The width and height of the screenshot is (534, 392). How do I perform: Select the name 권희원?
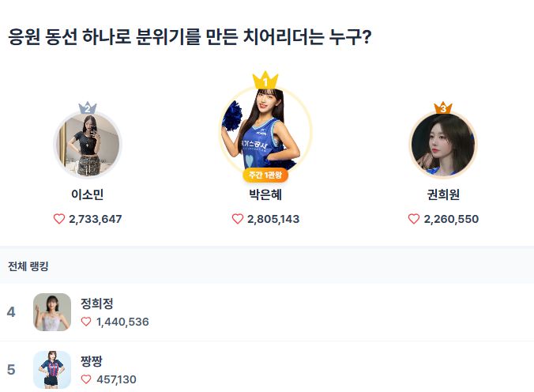click(443, 195)
